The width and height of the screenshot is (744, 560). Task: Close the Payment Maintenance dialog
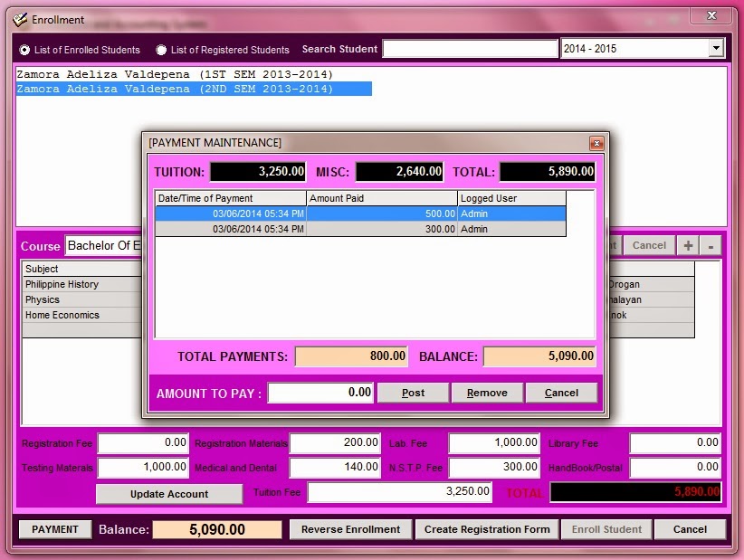coord(596,143)
